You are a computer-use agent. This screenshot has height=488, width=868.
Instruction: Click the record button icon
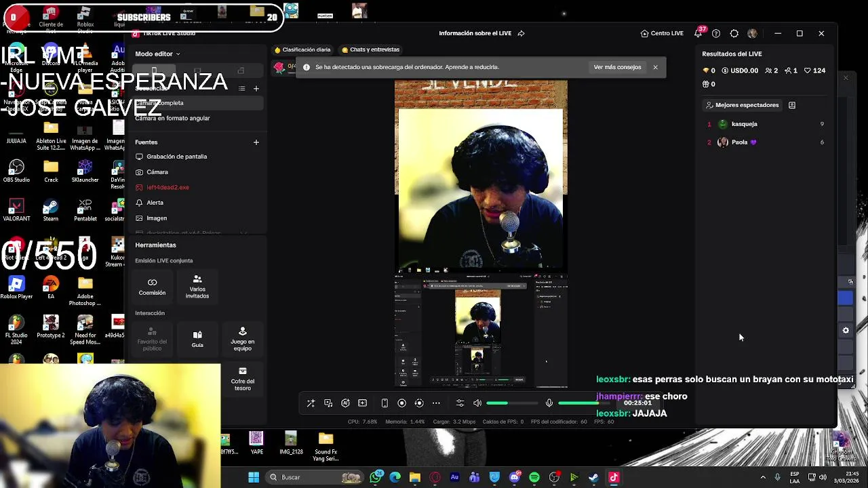pos(401,403)
